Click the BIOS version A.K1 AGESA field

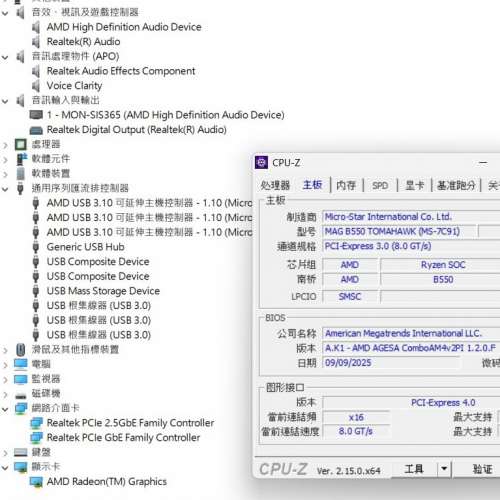[x=411, y=348]
